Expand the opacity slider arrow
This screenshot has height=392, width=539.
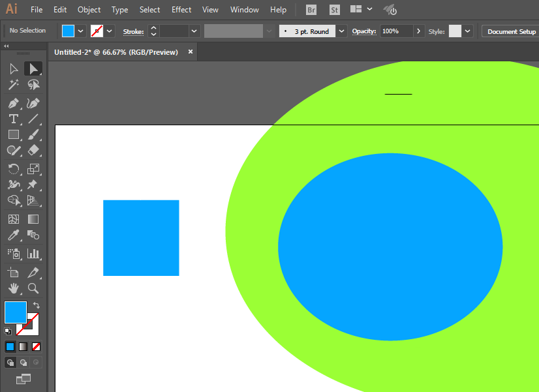[418, 31]
